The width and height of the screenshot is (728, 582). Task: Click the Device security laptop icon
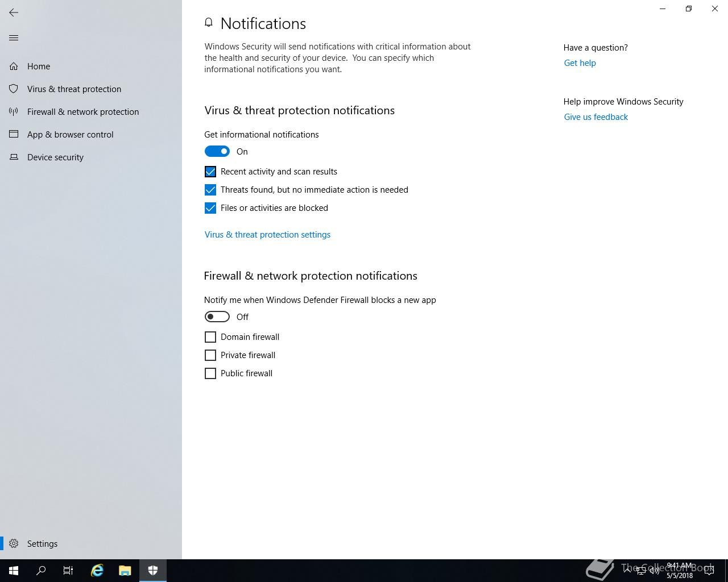pyautogui.click(x=14, y=157)
